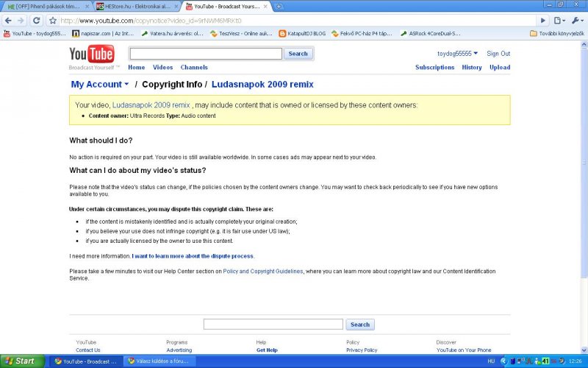Open the Subscriptions link
This screenshot has height=368, width=588.
pyautogui.click(x=434, y=68)
